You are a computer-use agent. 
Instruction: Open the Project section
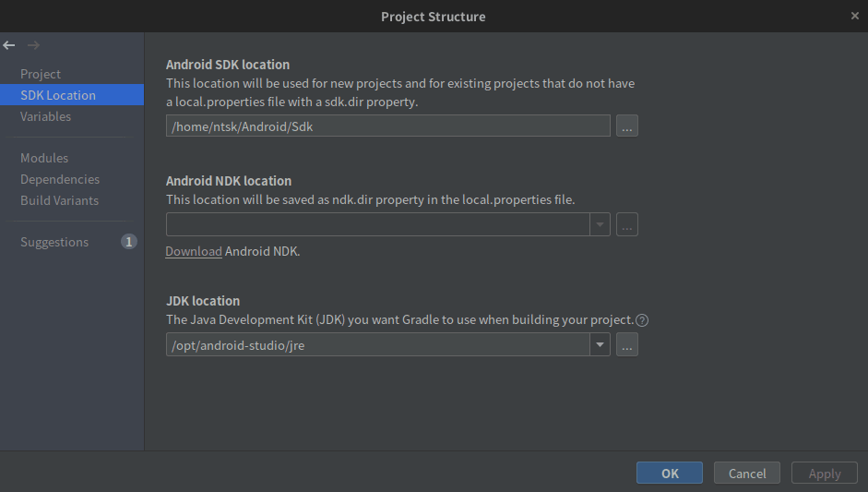(x=41, y=74)
